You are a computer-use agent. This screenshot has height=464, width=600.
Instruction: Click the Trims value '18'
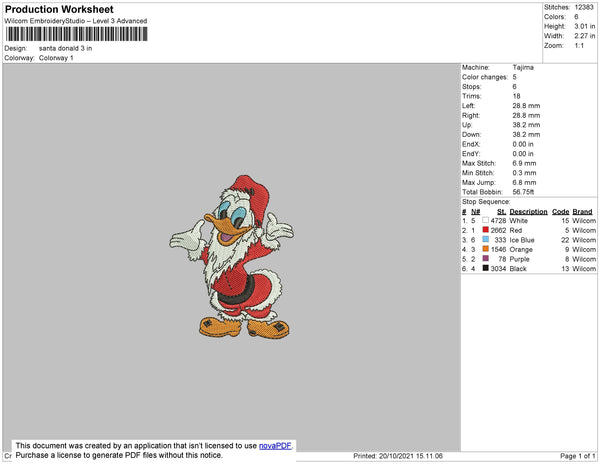coord(517,96)
